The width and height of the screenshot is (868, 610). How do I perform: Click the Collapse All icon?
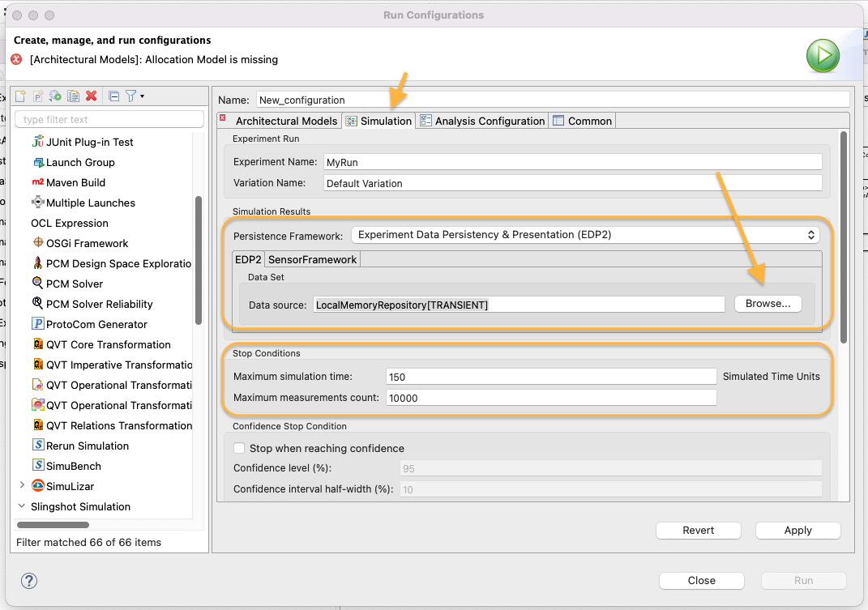click(x=114, y=96)
